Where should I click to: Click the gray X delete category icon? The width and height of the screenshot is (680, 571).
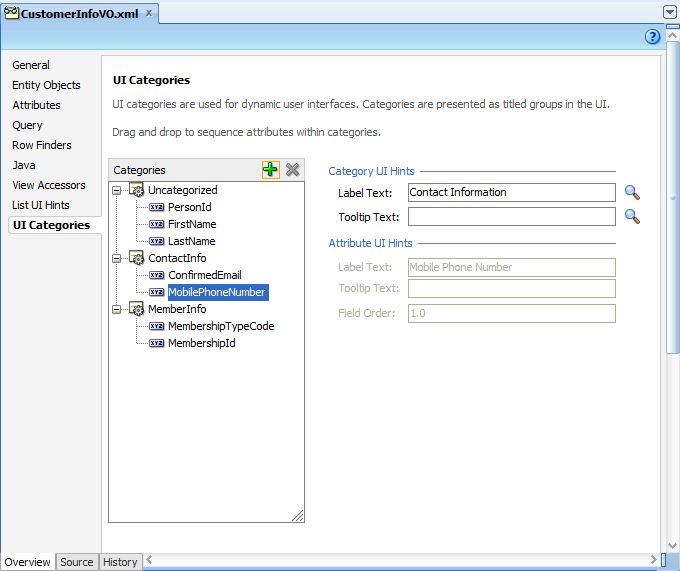[293, 170]
